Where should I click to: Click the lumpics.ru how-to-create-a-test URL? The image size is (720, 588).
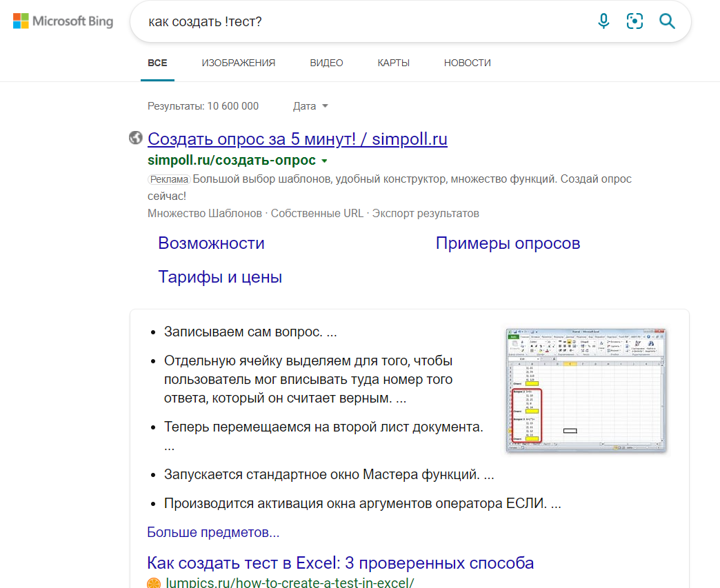(x=290, y=583)
